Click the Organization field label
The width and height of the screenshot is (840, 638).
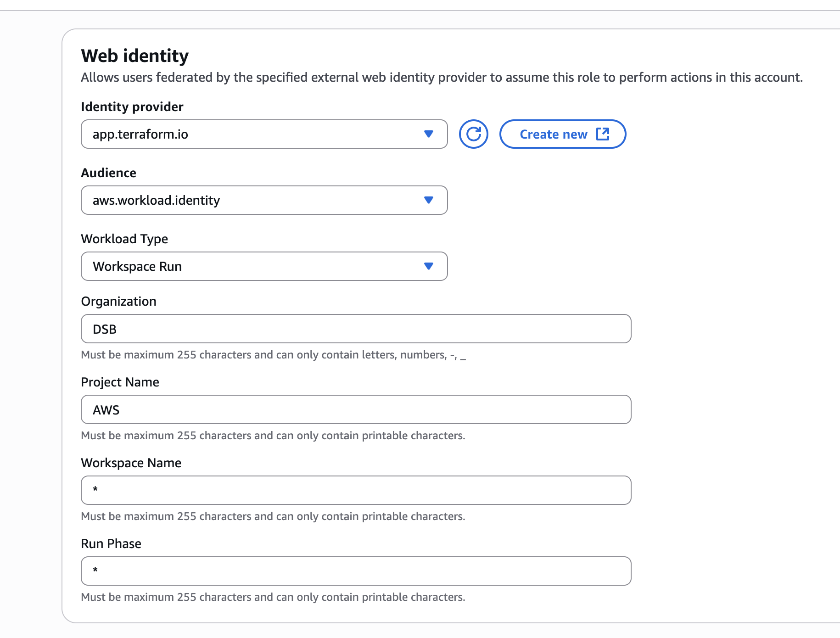point(119,301)
